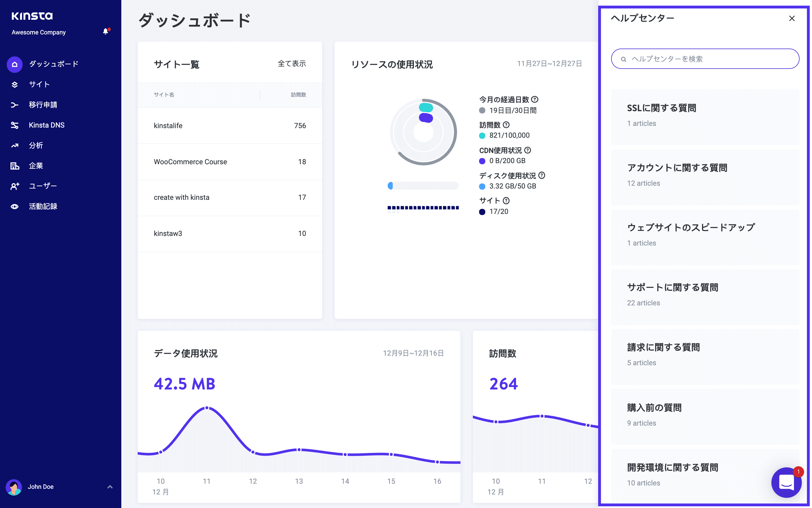Select the ユーザー users icon
812x508 pixels.
point(14,186)
